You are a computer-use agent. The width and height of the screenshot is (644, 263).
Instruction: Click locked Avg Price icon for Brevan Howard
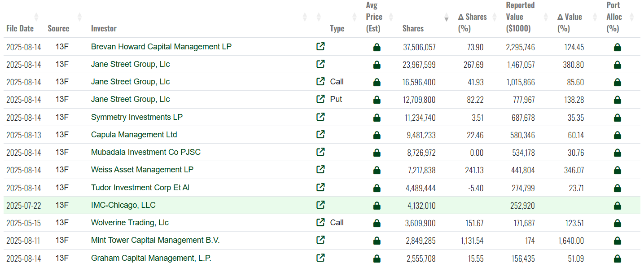[377, 47]
